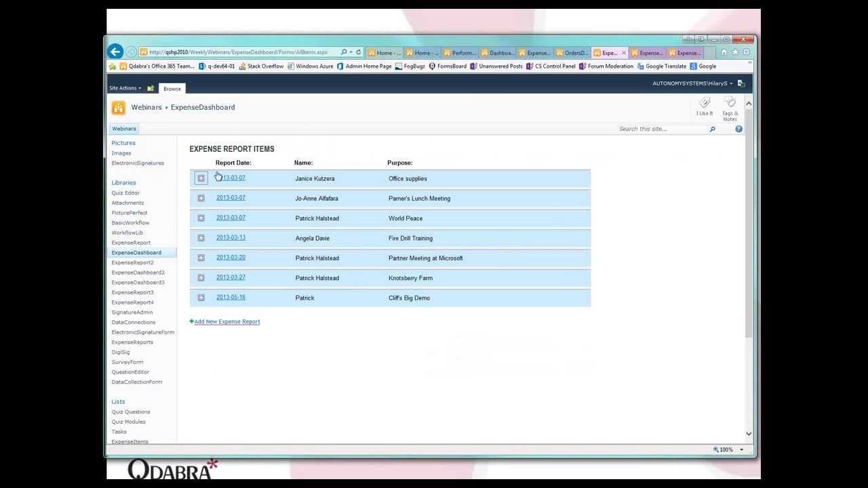The width and height of the screenshot is (868, 488).
Task: Switch to the OrdersD... browser tab
Action: 572,53
